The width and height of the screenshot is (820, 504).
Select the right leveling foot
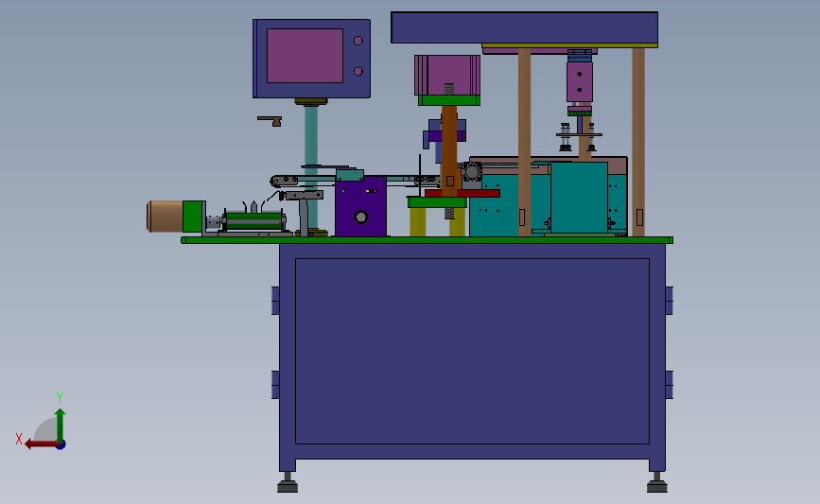656,482
